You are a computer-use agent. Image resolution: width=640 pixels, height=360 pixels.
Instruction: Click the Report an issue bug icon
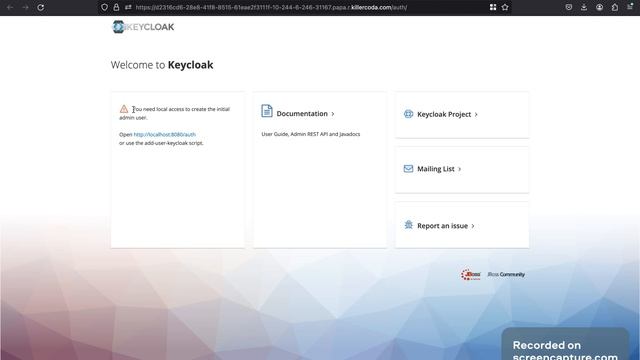(x=408, y=224)
